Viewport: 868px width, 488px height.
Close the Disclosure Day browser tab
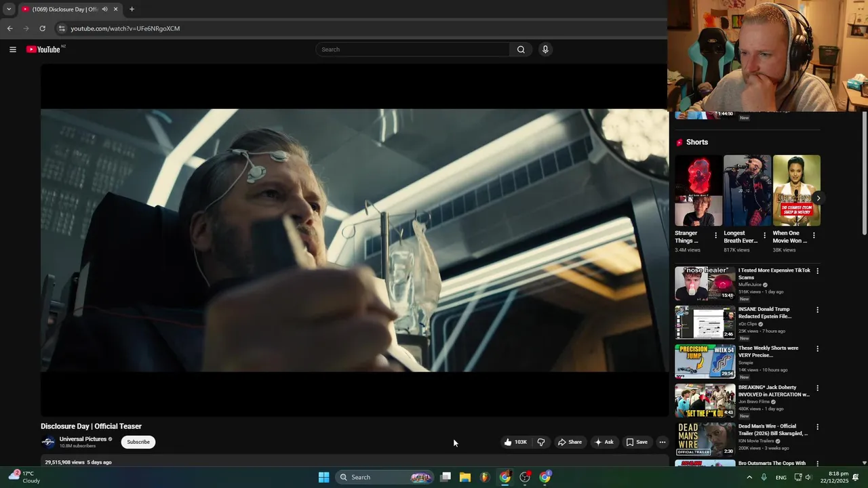pos(116,9)
